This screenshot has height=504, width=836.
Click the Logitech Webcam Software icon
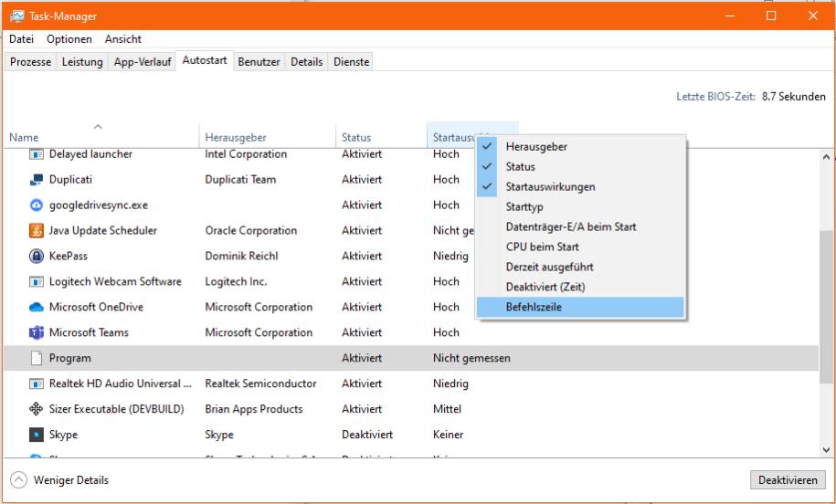pos(36,282)
